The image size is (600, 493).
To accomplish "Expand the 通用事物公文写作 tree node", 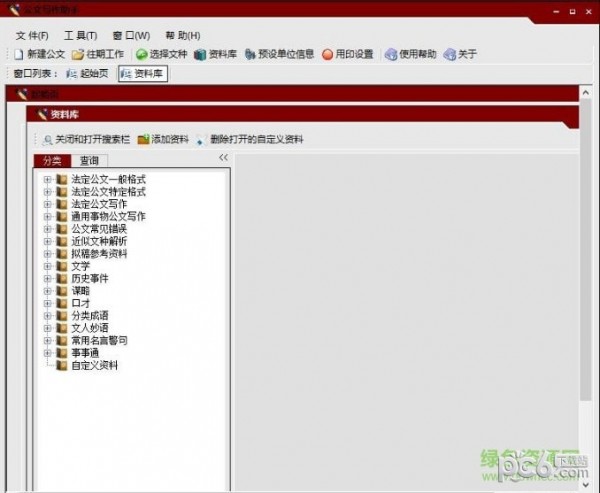I will 47,217.
